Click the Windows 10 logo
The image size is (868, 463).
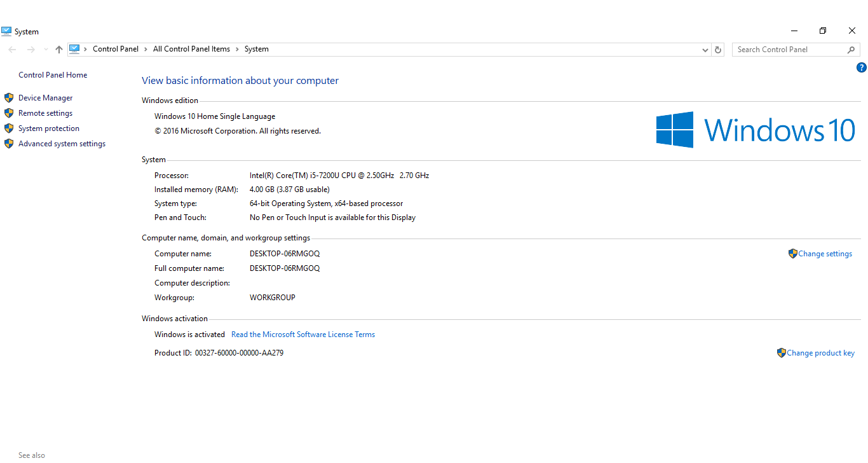756,130
